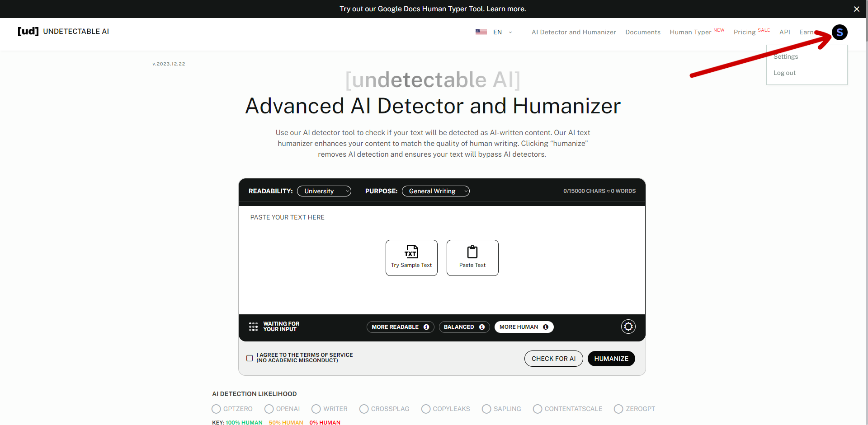Click the [ud] Undetectable AI logo
The image size is (868, 425).
63,31
